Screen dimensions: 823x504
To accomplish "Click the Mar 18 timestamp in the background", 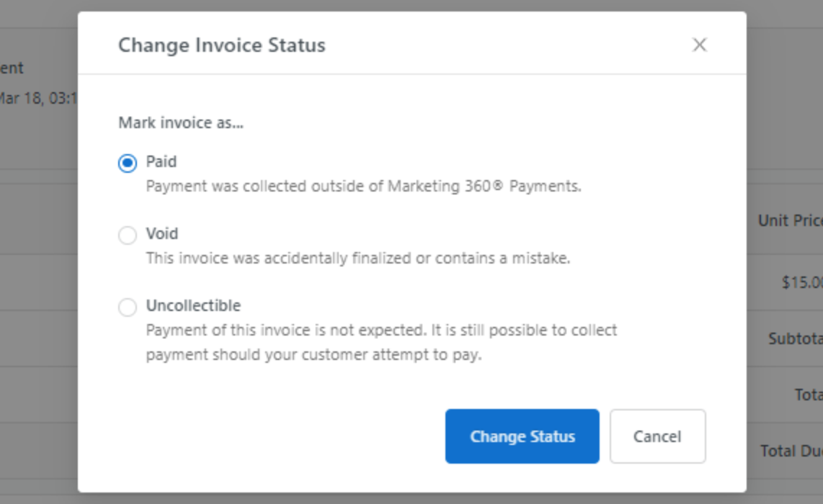I will tap(37, 98).
